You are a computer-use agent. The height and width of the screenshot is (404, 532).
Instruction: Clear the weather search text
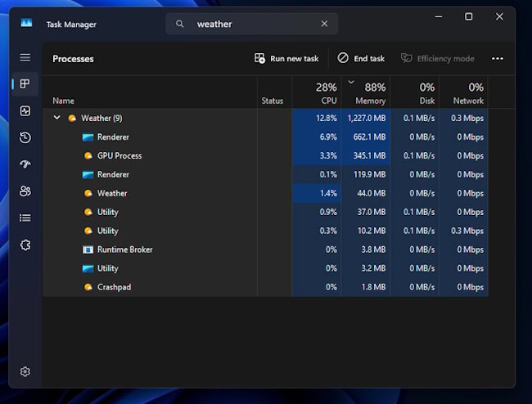tap(324, 24)
